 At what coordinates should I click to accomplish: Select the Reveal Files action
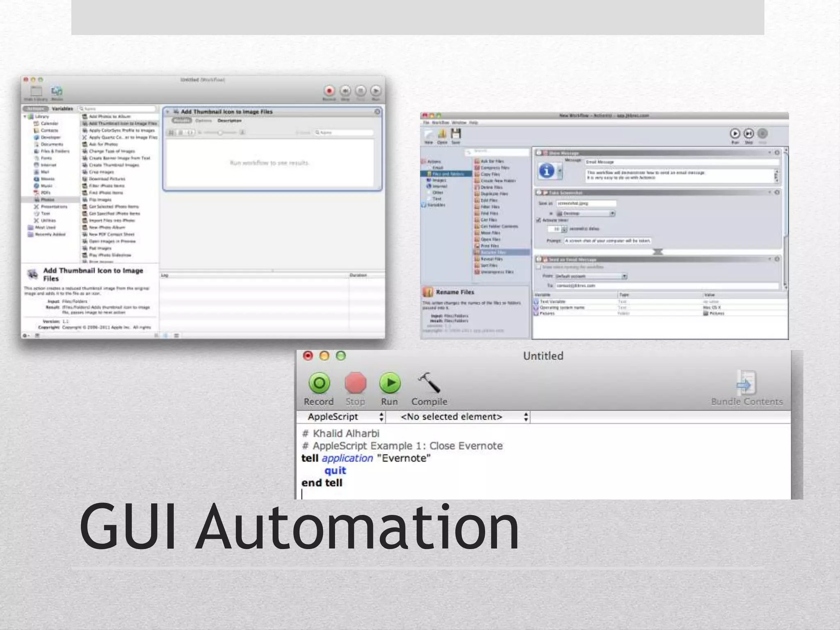[x=489, y=259]
